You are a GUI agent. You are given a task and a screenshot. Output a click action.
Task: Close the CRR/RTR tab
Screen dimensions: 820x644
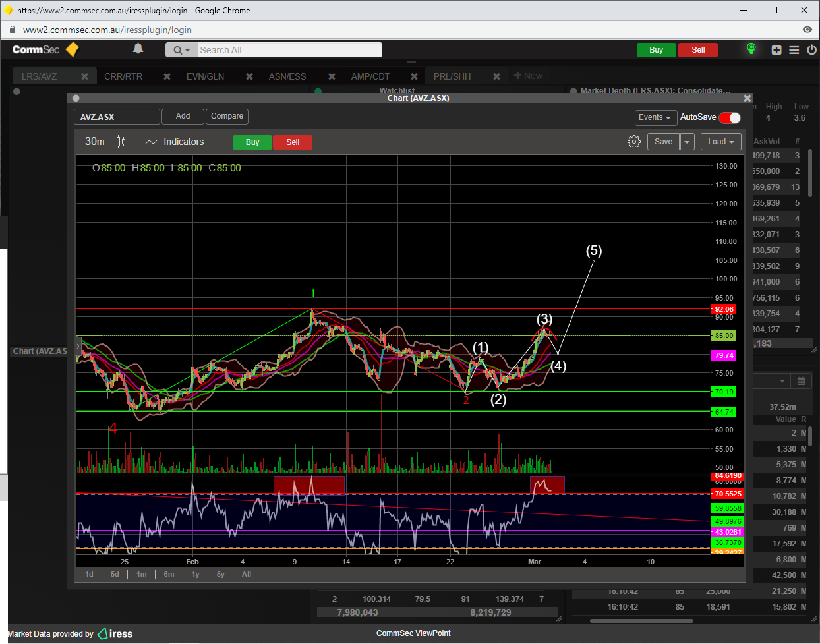pyautogui.click(x=167, y=76)
